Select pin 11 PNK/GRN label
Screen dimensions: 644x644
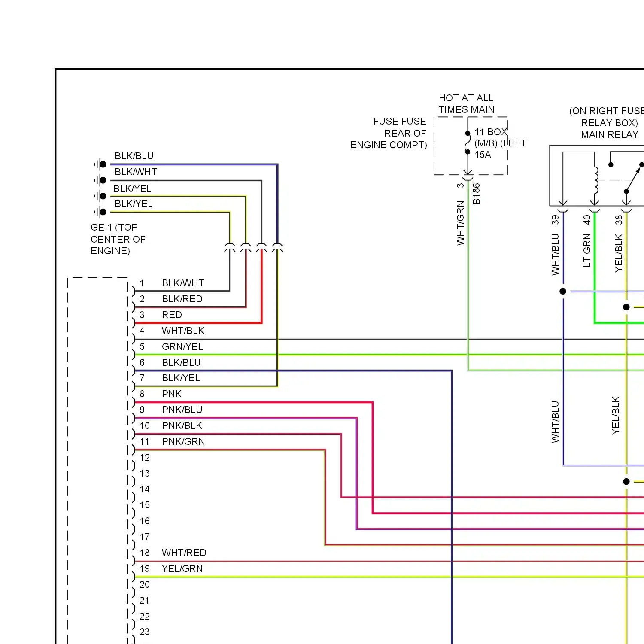(x=183, y=442)
